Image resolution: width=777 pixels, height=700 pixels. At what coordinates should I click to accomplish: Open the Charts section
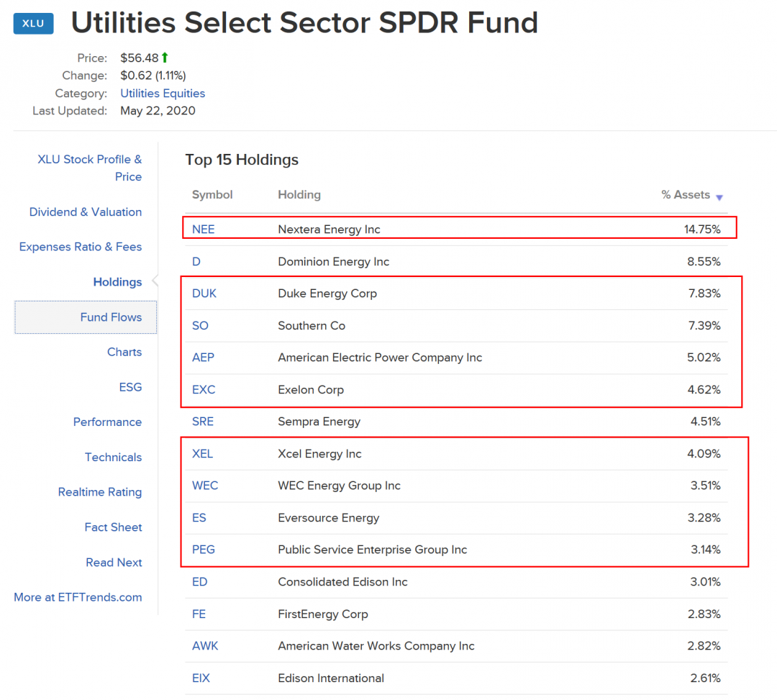(x=124, y=352)
